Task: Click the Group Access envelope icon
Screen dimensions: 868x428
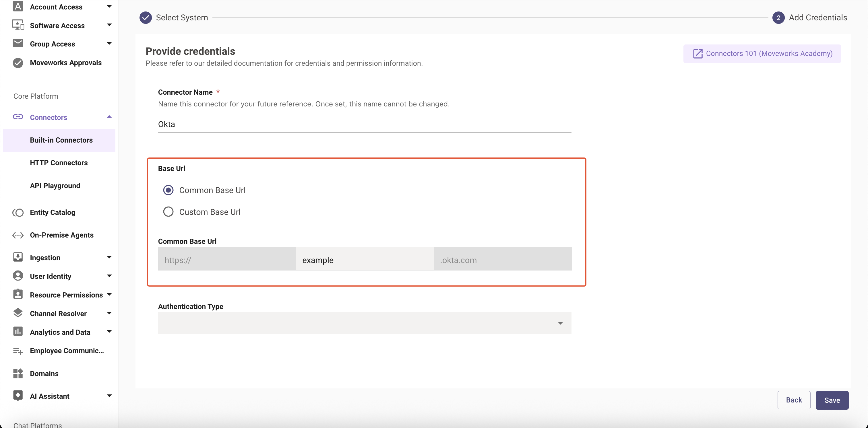Action: pyautogui.click(x=18, y=43)
